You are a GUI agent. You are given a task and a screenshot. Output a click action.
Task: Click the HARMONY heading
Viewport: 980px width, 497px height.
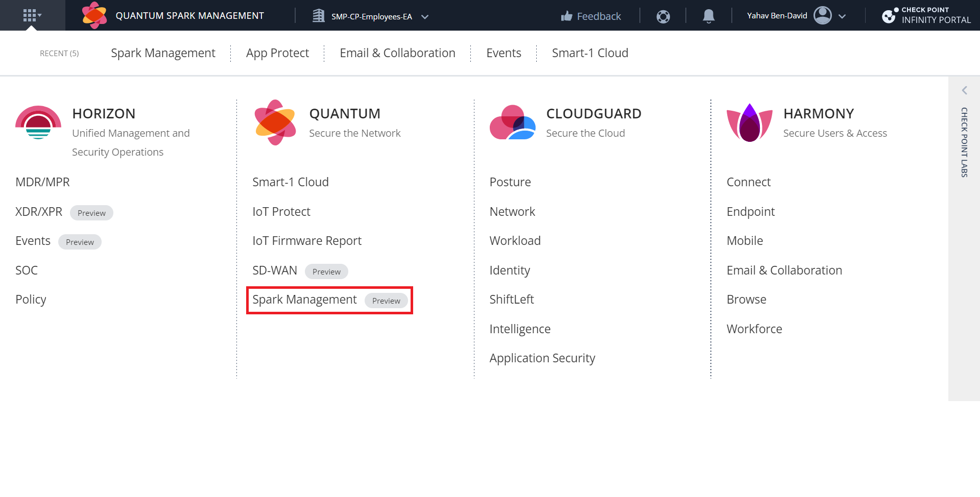[x=819, y=114]
